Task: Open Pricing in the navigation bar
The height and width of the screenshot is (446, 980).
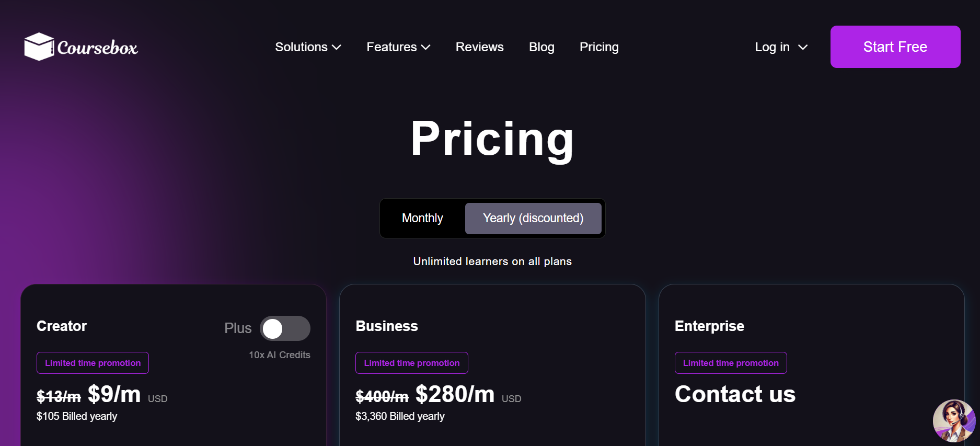Action: [x=599, y=47]
